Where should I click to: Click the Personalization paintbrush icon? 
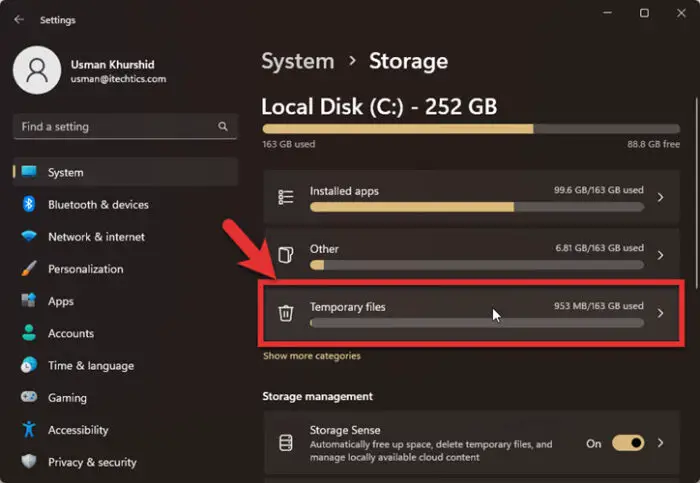click(29, 269)
